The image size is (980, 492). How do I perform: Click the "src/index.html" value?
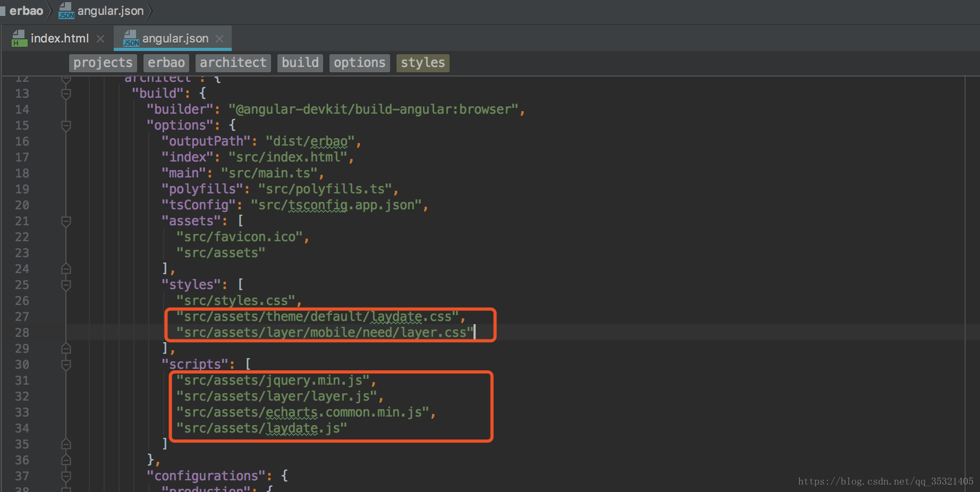click(x=288, y=157)
